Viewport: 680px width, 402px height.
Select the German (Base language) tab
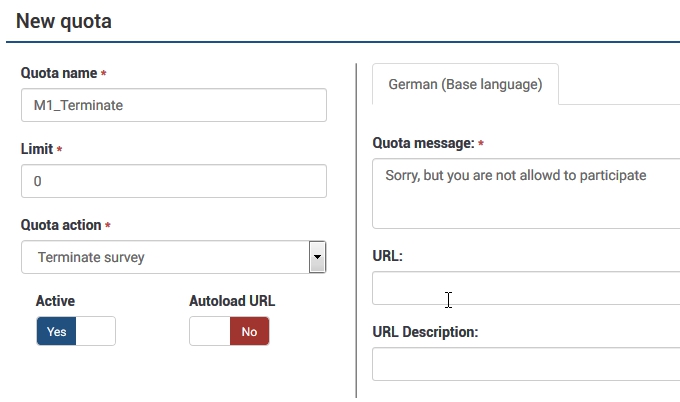[465, 84]
